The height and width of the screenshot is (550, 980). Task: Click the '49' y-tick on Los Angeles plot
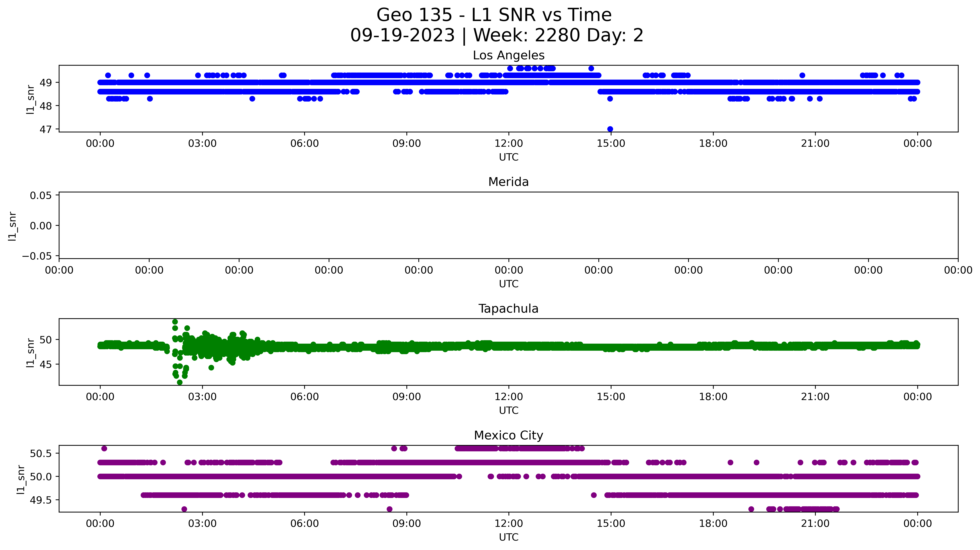(x=46, y=83)
